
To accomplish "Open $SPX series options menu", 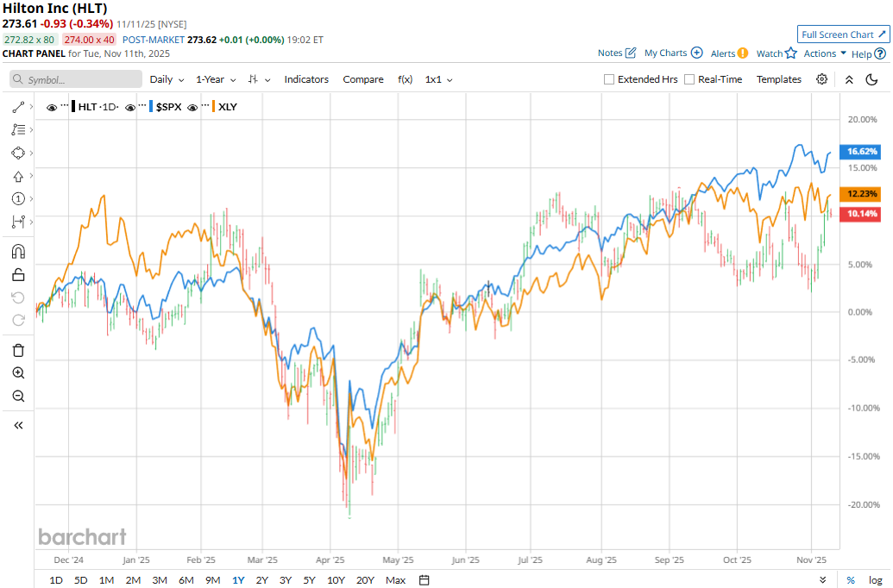I will [x=142, y=105].
